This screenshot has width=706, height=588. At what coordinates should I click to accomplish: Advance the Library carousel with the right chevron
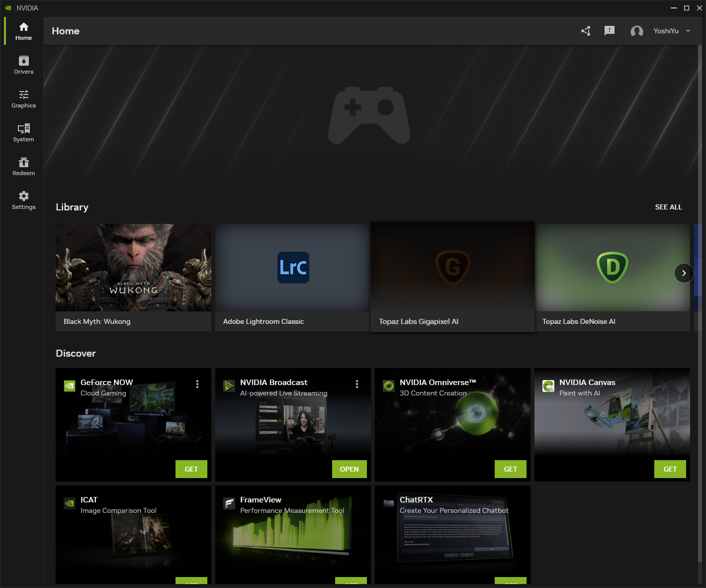coord(684,273)
